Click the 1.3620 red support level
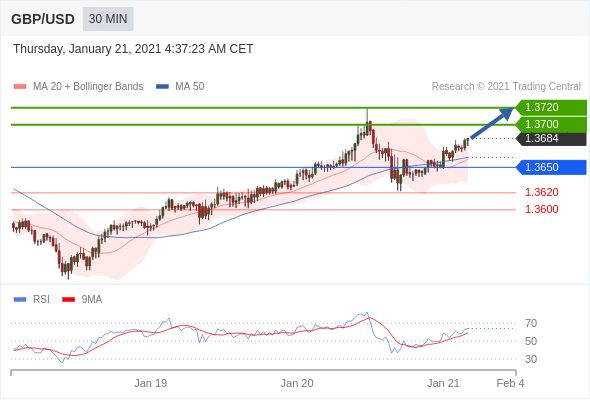Image resolution: width=590 pixels, height=400 pixels. coord(541,192)
